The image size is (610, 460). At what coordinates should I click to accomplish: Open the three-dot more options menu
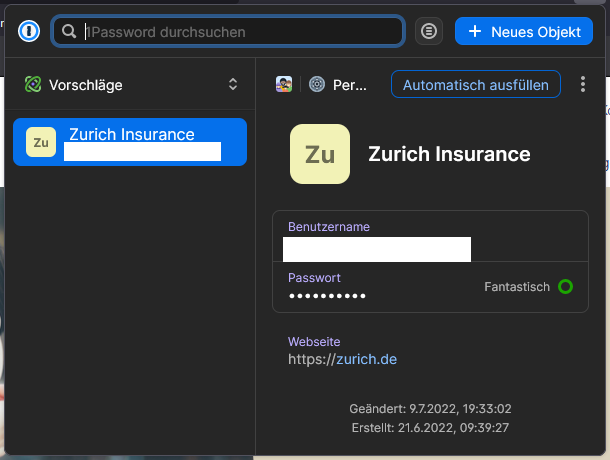(x=582, y=84)
